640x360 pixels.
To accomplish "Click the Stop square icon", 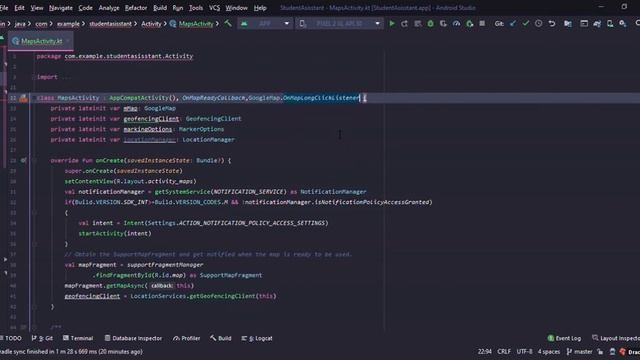I will pos(482,24).
